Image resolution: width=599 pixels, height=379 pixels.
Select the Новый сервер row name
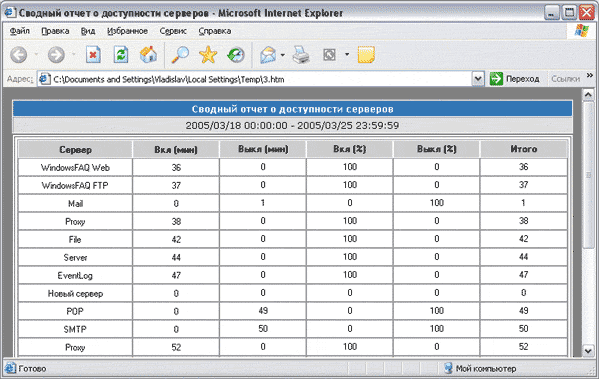click(x=75, y=293)
